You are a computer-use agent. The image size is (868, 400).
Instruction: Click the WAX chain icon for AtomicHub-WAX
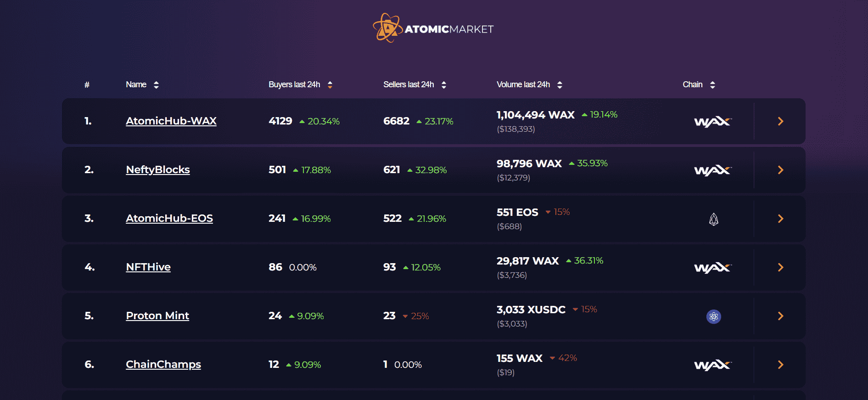(713, 122)
